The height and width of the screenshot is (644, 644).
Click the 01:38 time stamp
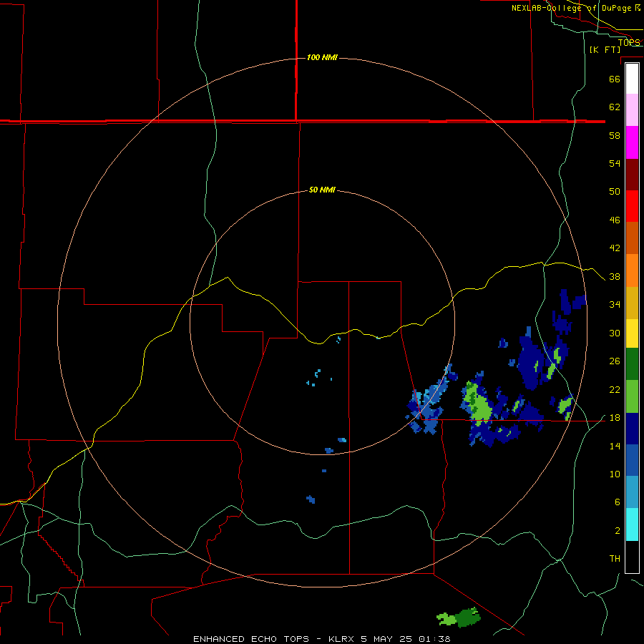pyautogui.click(x=434, y=639)
